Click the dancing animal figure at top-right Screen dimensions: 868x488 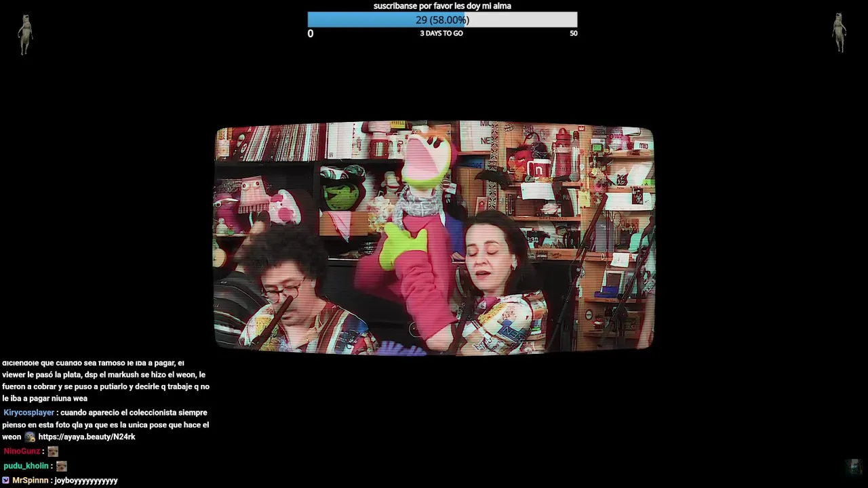pyautogui.click(x=840, y=33)
